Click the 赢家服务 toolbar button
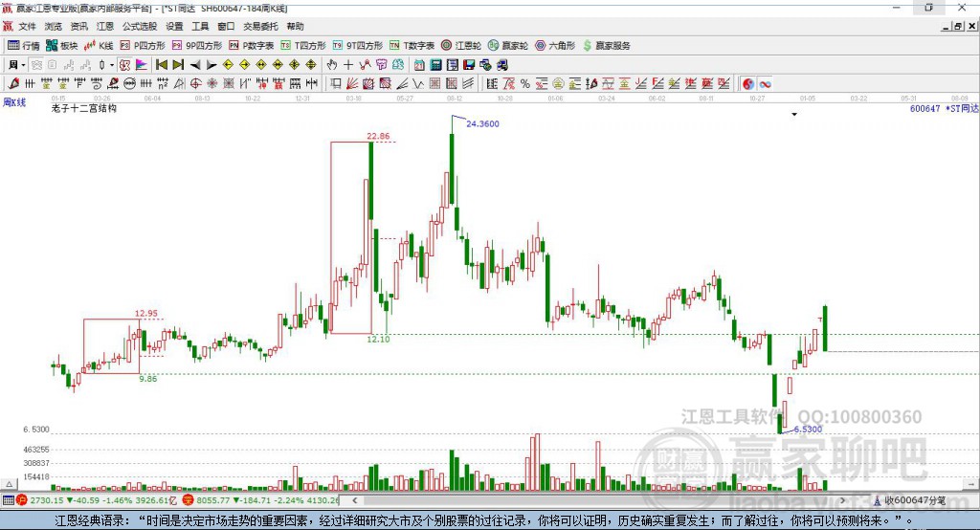 tap(607, 46)
